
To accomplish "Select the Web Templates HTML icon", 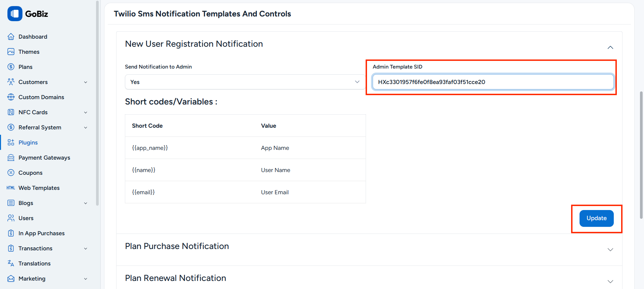I will point(10,188).
